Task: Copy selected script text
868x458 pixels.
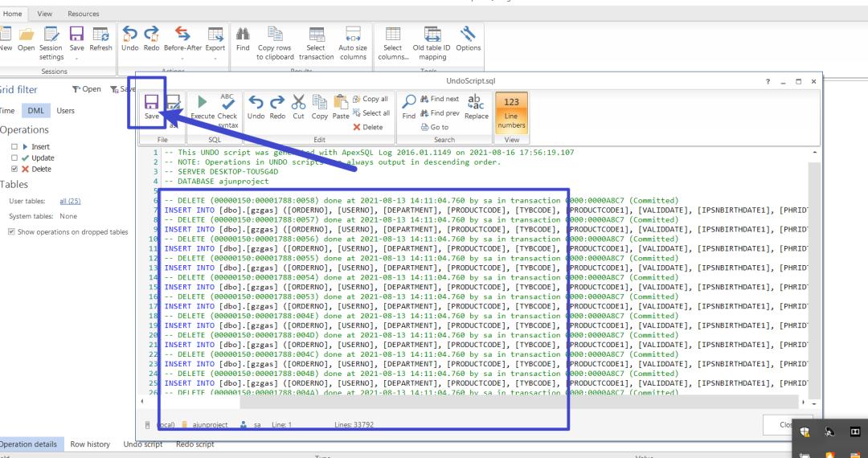Action: coord(319,108)
